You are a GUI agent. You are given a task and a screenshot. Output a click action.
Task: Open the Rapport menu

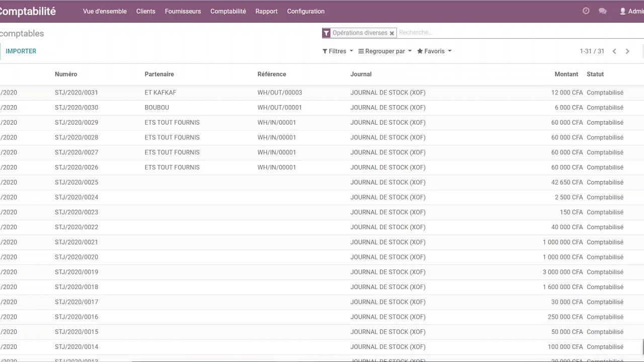(x=266, y=11)
